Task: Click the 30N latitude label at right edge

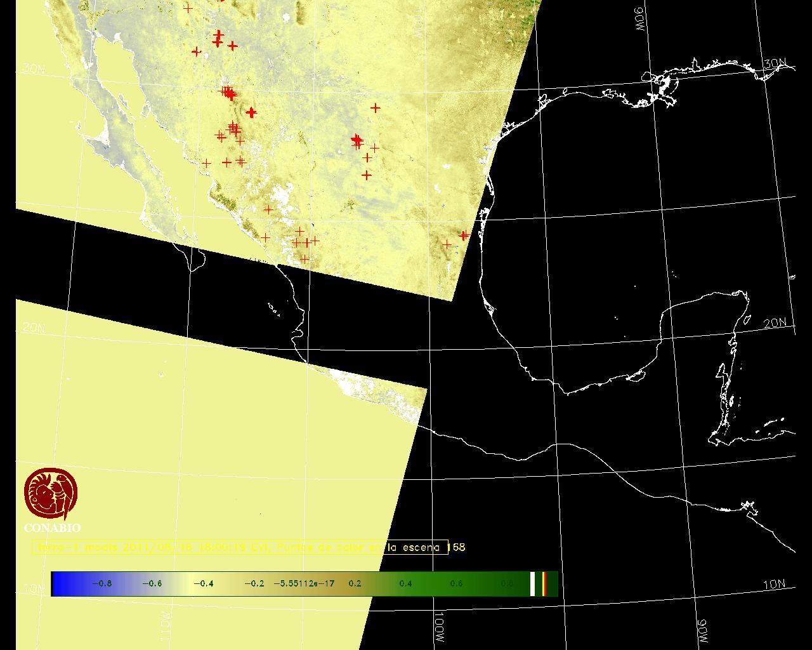Action: click(775, 64)
